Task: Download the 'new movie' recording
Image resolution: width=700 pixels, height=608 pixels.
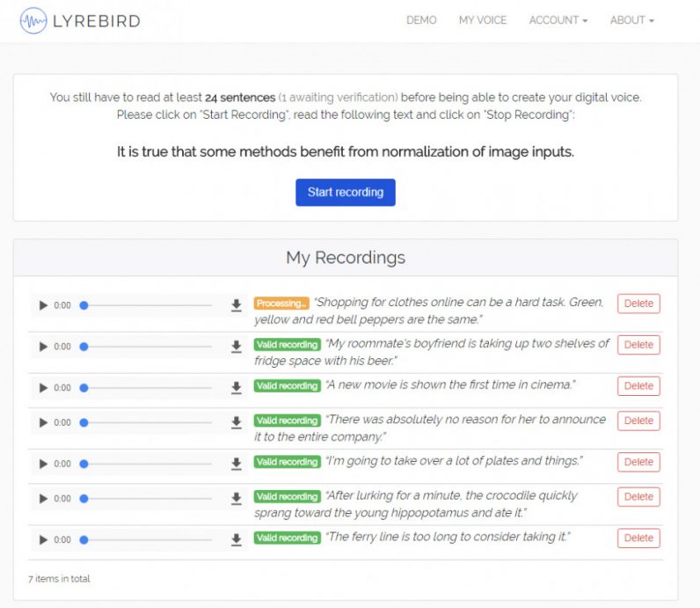Action: coord(236,387)
